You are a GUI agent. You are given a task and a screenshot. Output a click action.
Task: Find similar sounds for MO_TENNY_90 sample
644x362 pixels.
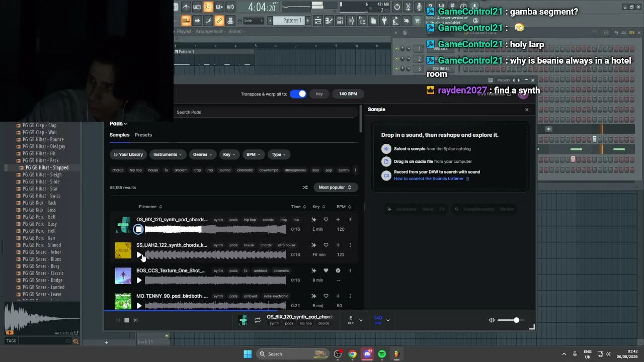pyautogui.click(x=314, y=296)
